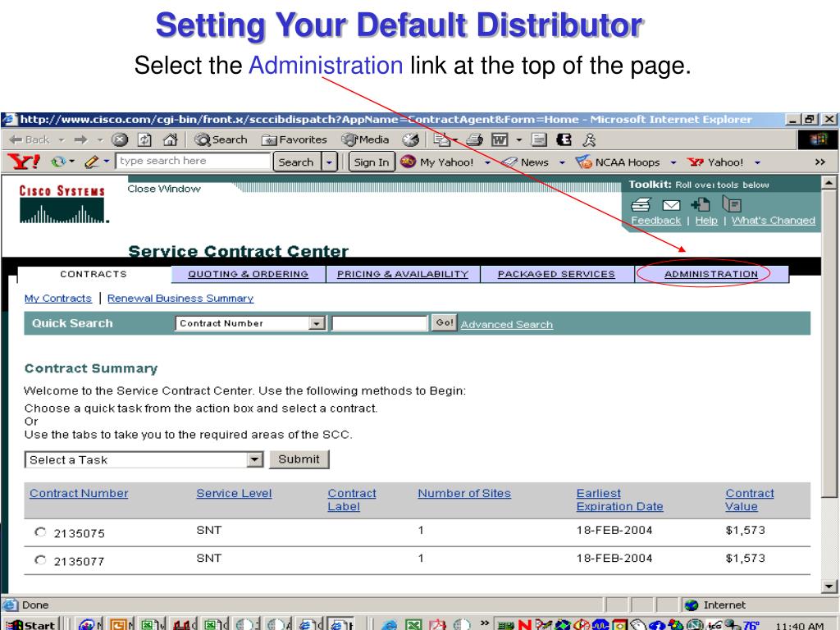Expand toolbar overflow chevron
840x630 pixels.
tap(820, 162)
